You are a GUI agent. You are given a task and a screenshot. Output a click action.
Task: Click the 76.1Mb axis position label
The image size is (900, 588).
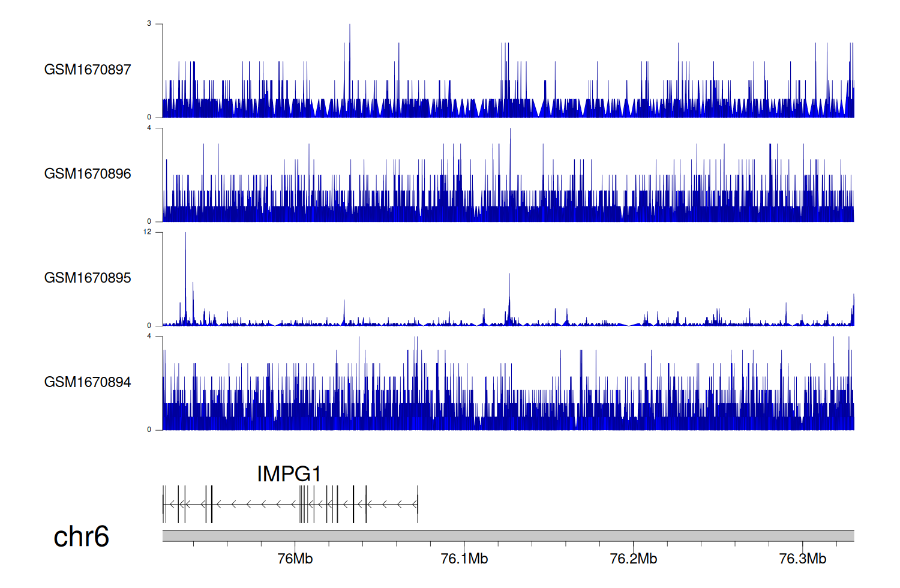(464, 559)
